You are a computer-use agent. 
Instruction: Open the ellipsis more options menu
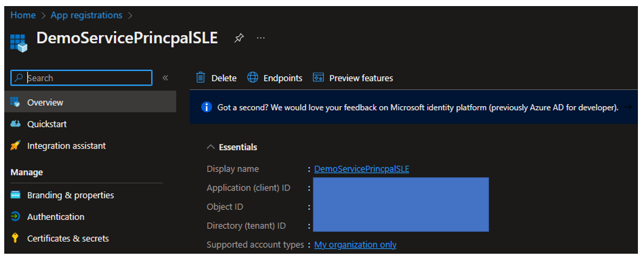point(261,38)
